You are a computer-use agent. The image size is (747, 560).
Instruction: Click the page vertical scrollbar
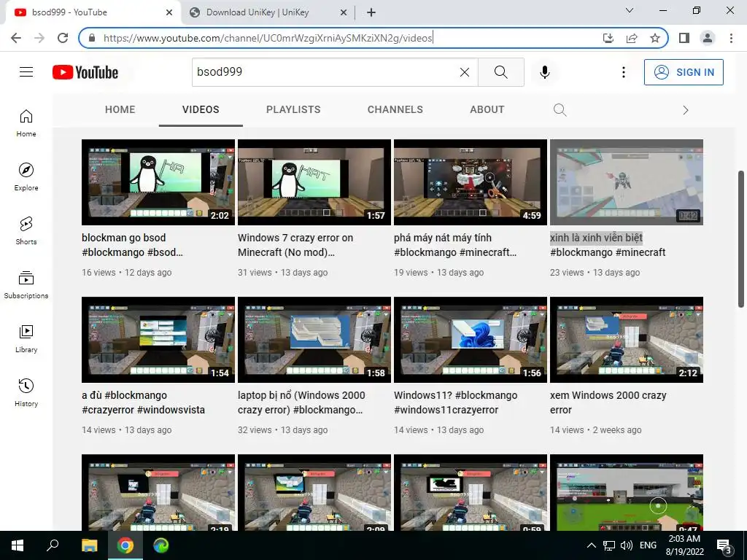coord(741,239)
